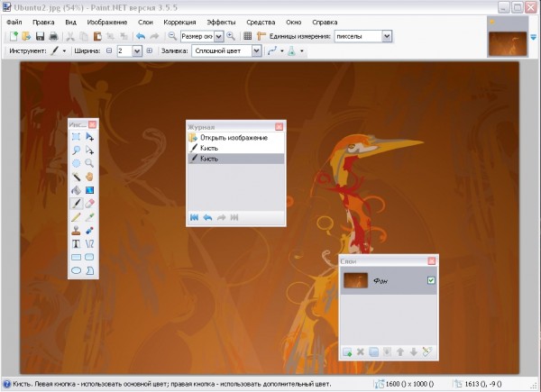Increase brush width with plus button
Screen dimensions: 541x392
point(150,50)
